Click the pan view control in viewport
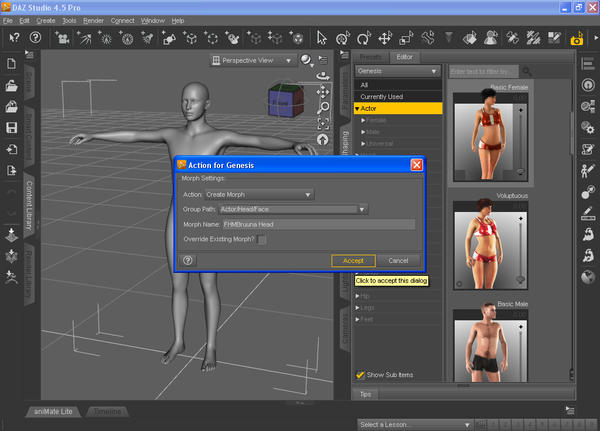Screen dimensions: 600x431 coord(323,92)
